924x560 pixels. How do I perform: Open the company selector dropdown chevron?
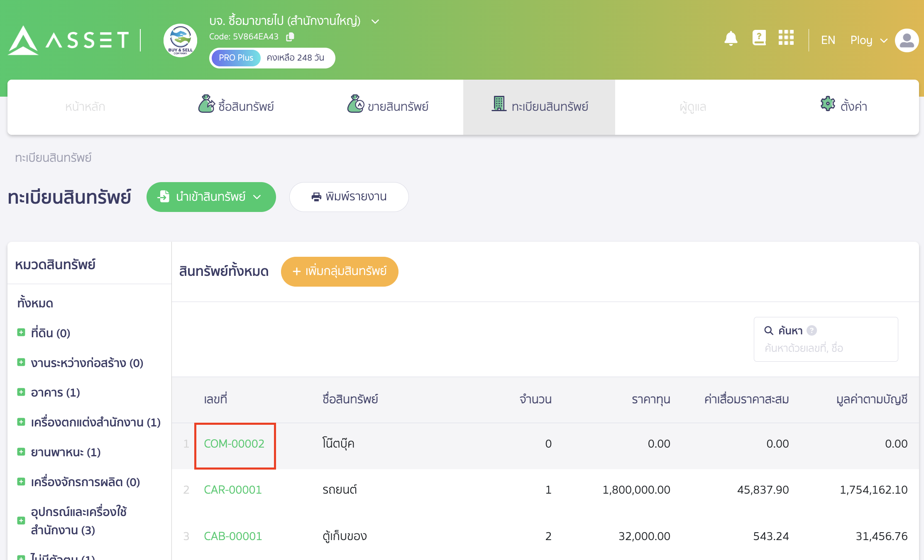tap(375, 22)
